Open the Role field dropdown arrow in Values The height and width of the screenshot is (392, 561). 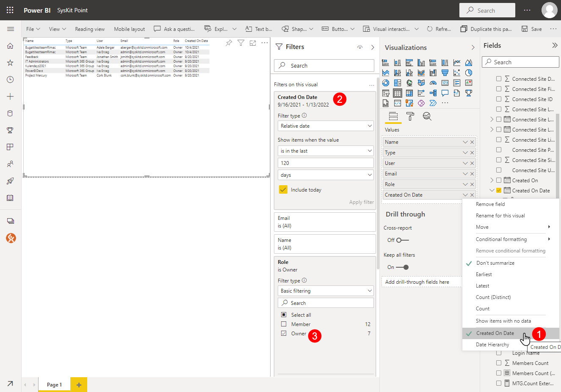coord(465,184)
